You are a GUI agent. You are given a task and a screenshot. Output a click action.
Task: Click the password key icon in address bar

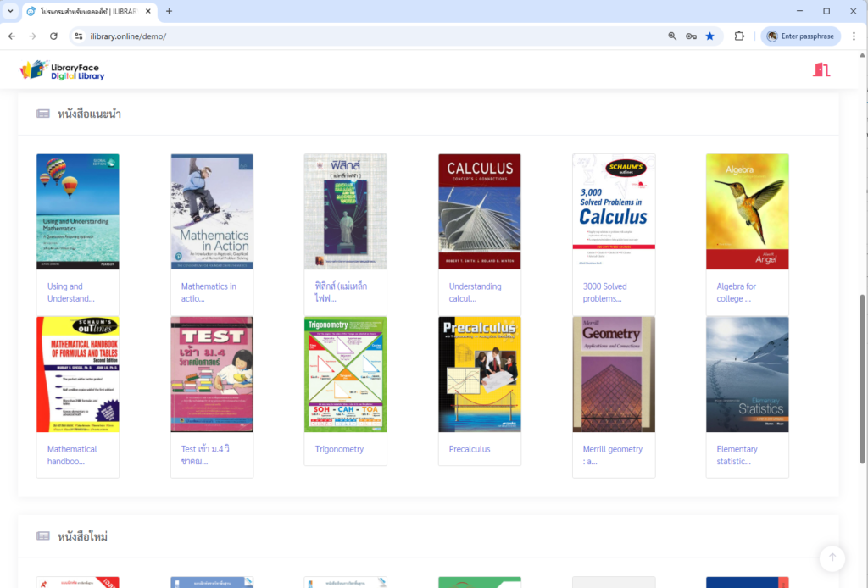(x=691, y=36)
